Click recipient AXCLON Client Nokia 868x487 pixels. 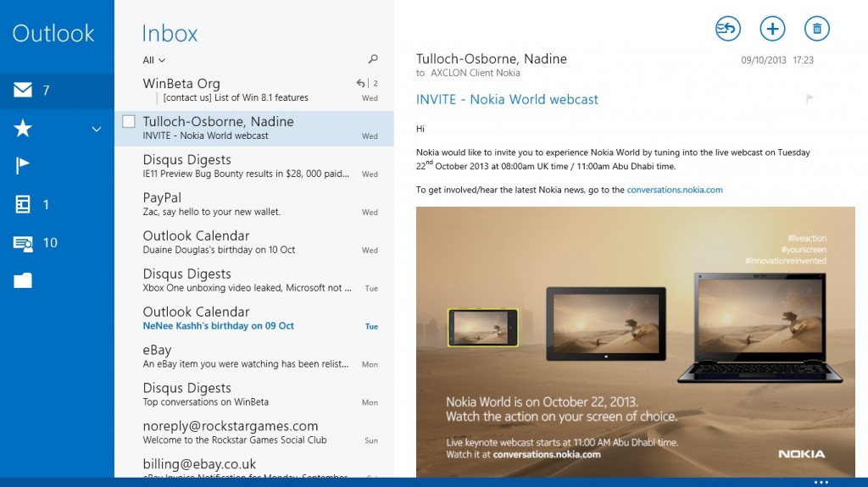476,73
